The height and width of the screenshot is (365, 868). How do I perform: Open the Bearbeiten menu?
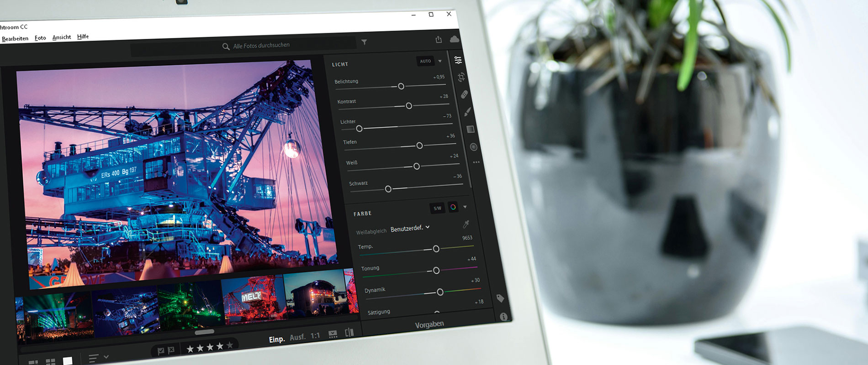tap(15, 39)
